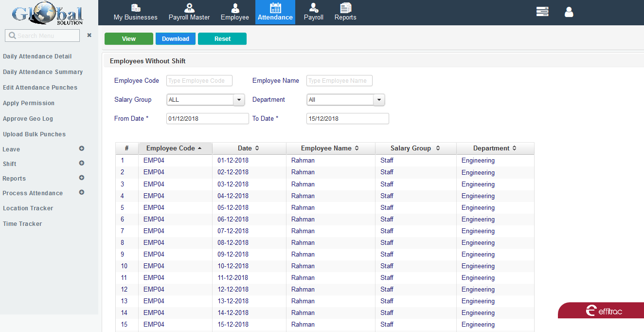Image resolution: width=644 pixels, height=332 pixels.
Task: Expand the Shift sidebar section
Action: coord(82,164)
